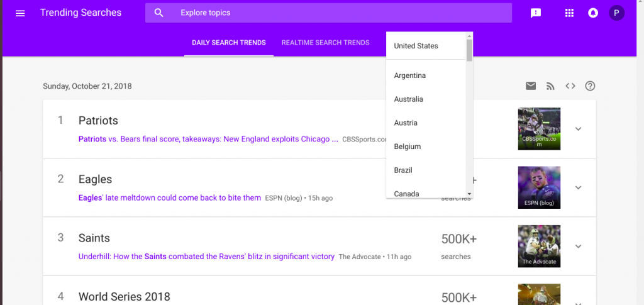Open the ESPN (blog) thumbnail image
The height and width of the screenshot is (305, 644).
click(539, 187)
